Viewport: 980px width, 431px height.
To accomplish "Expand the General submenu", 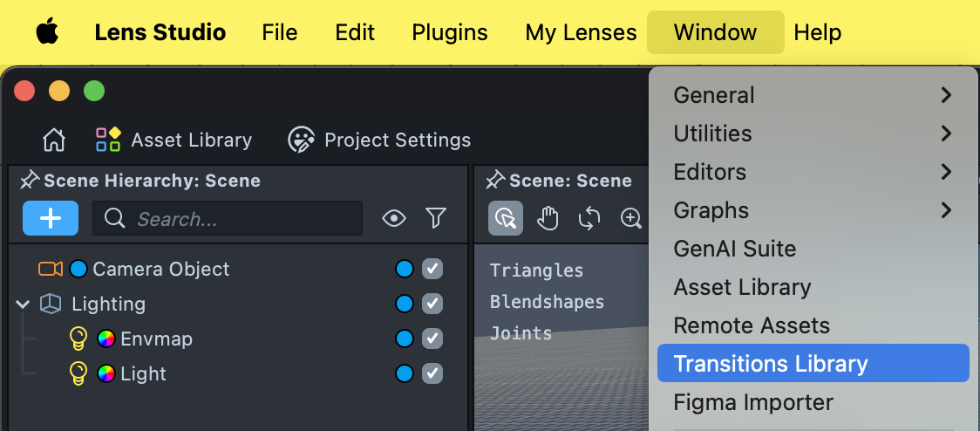I will coord(813,95).
